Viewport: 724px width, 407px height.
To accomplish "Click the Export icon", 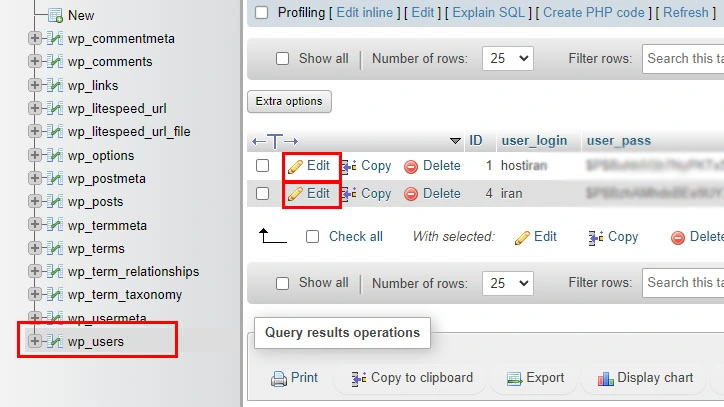I will (x=514, y=379).
